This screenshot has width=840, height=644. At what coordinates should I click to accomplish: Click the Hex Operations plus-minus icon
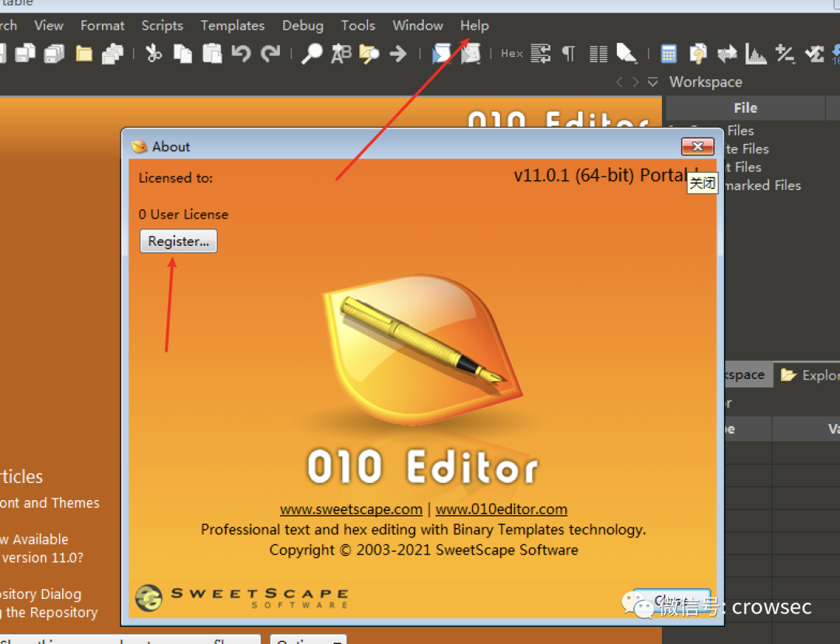(785, 54)
